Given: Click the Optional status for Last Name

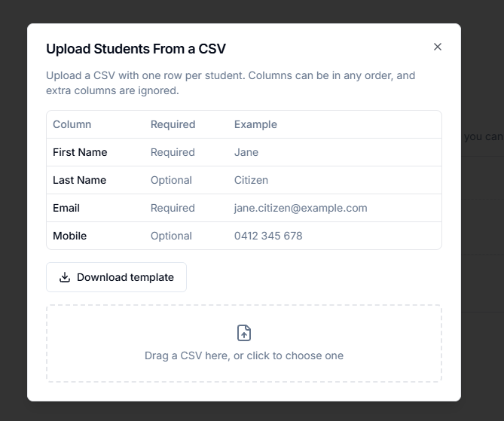Looking at the screenshot, I should point(171,180).
